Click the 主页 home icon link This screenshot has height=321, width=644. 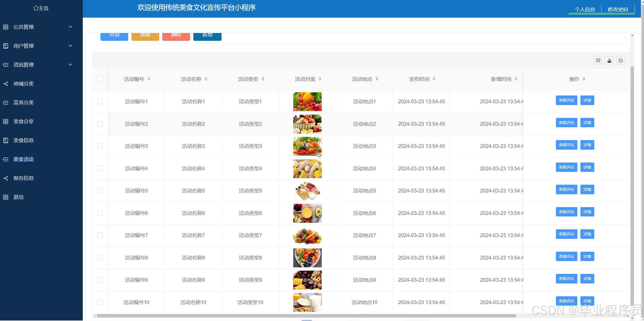tap(41, 8)
